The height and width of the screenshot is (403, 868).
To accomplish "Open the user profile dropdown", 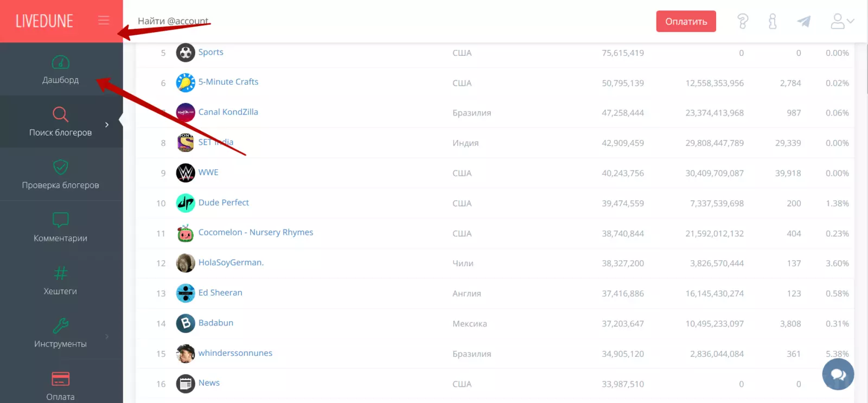I will point(843,21).
